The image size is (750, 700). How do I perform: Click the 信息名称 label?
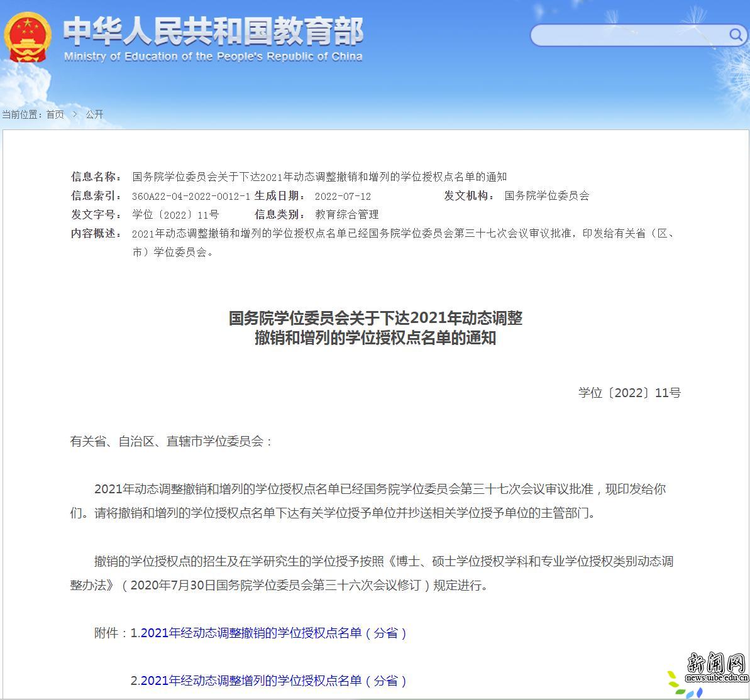tap(95, 177)
